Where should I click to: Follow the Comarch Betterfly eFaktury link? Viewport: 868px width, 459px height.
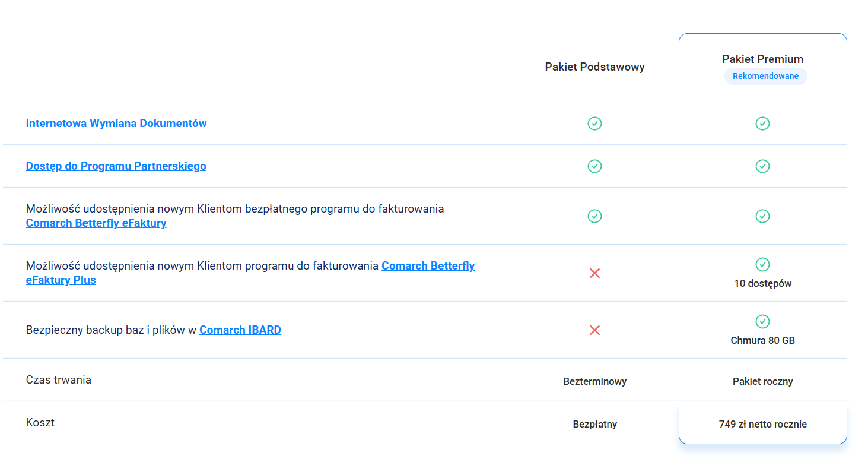tap(96, 223)
